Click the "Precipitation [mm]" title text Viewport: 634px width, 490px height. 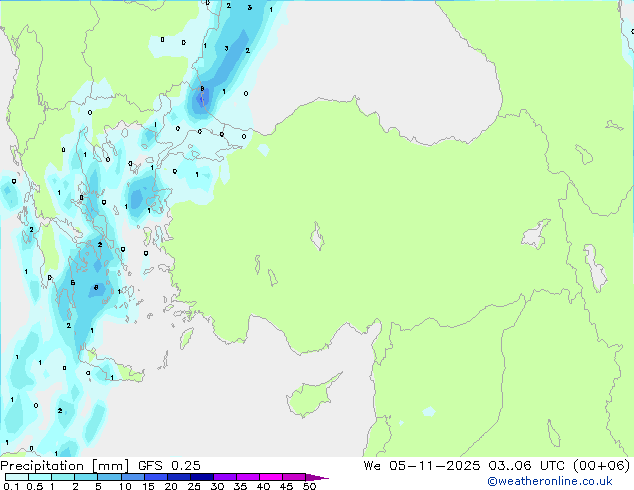click(x=65, y=466)
